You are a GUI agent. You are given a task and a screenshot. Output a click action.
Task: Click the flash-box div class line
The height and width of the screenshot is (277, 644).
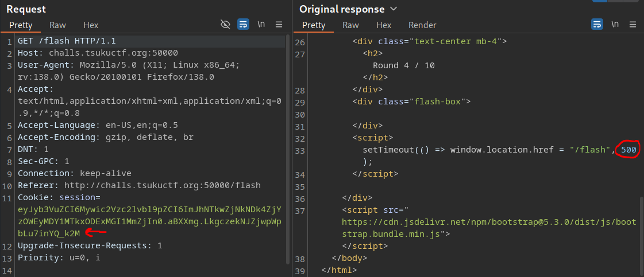[411, 101]
